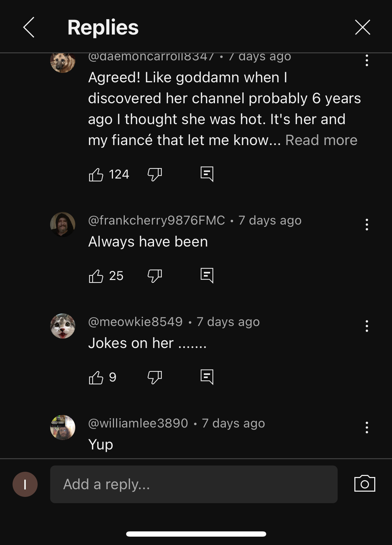The height and width of the screenshot is (545, 392).
Task: Open more options for williamlee3890 comment
Action: tap(367, 427)
